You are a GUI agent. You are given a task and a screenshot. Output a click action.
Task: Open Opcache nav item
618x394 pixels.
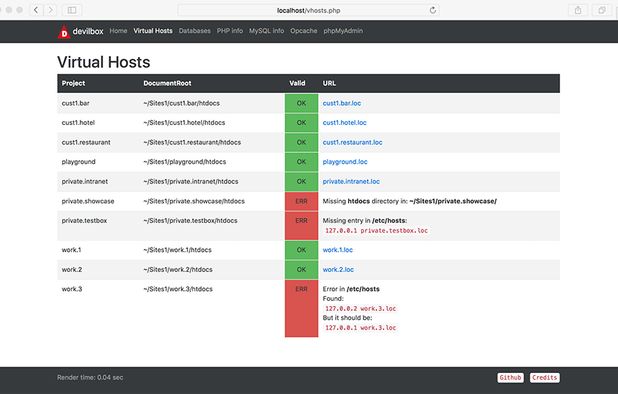[303, 31]
